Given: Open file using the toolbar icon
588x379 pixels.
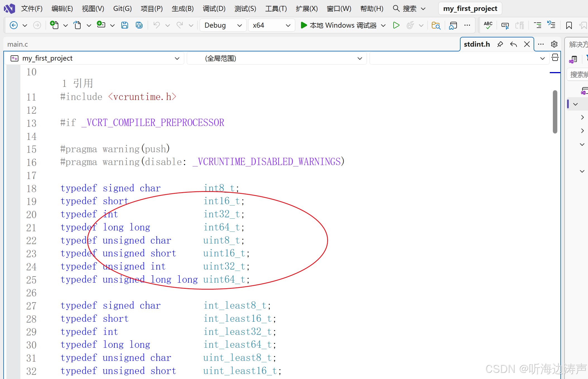Looking at the screenshot, I should (77, 25).
